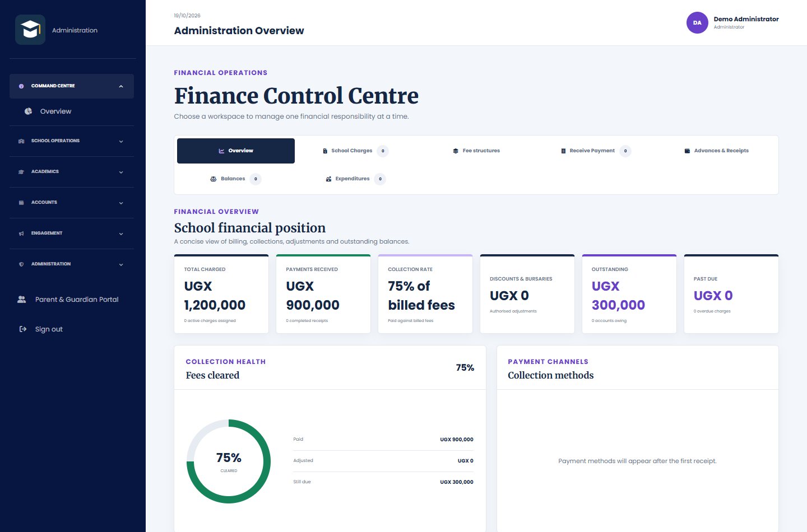807x532 pixels.
Task: Click the Total Charged card
Action: (x=221, y=294)
